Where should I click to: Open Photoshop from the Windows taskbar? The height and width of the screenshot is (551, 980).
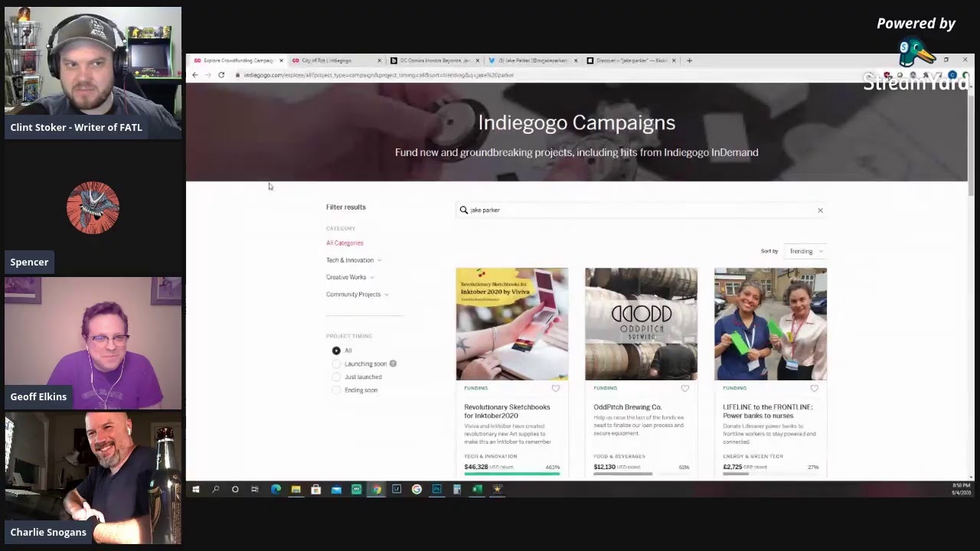[x=436, y=489]
